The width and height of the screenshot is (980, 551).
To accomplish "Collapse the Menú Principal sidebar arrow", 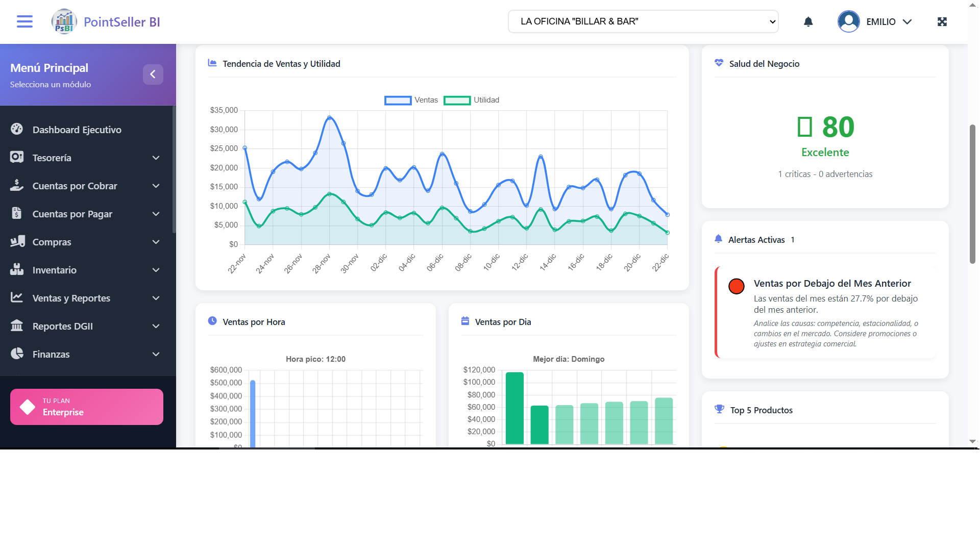I will coord(153,74).
